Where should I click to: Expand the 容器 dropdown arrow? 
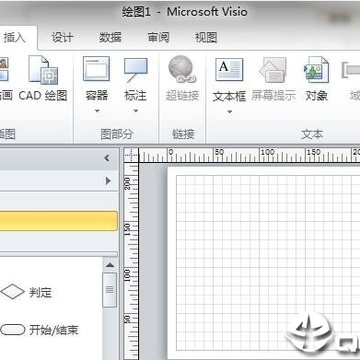97,111
